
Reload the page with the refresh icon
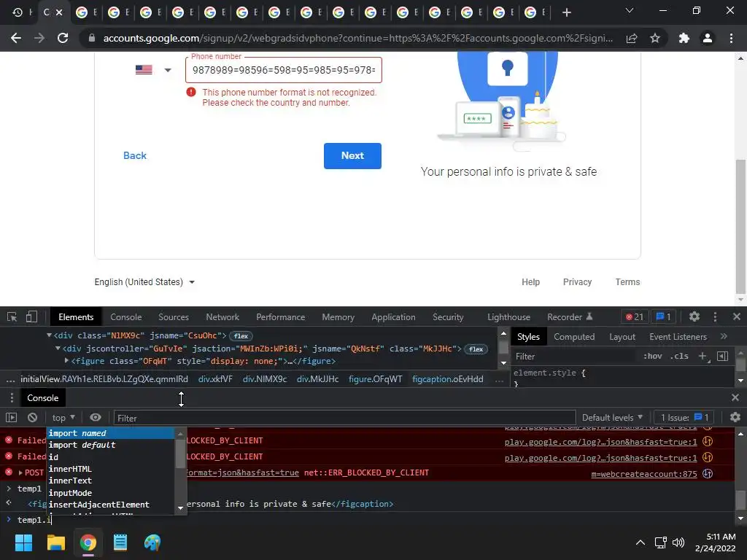click(63, 38)
